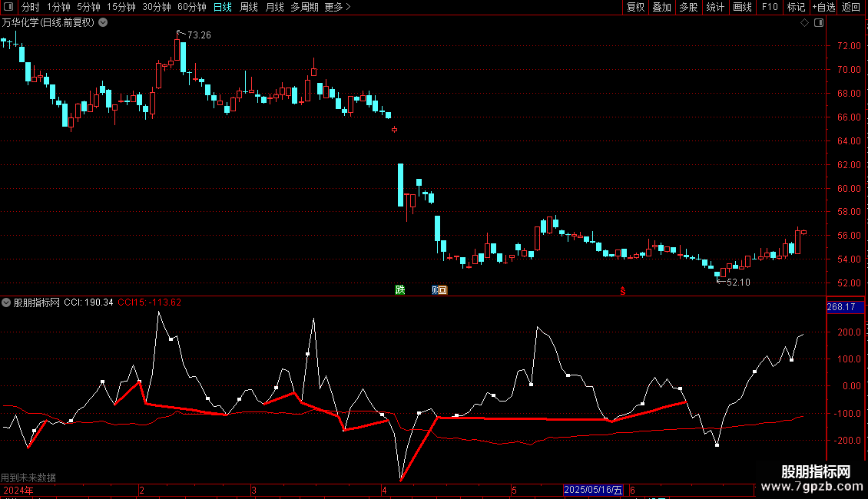Click the 叠加 overlay button
868x499 pixels.
661,7
